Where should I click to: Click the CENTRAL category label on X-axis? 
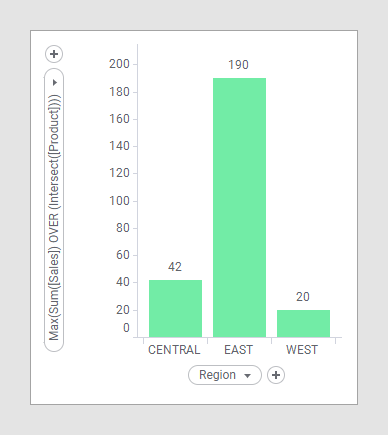(x=174, y=350)
